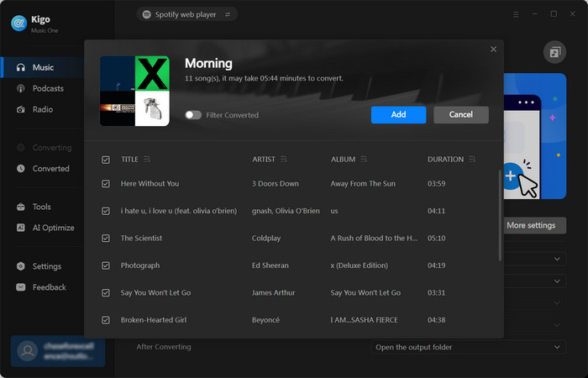This screenshot has width=588, height=378.
Task: Select the duration 05:10
Action: point(437,239)
